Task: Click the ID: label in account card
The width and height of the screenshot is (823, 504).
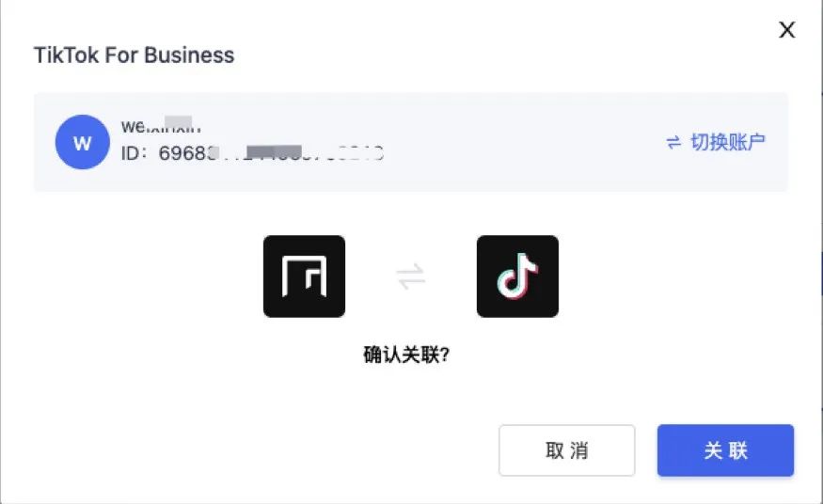Action: [135, 153]
